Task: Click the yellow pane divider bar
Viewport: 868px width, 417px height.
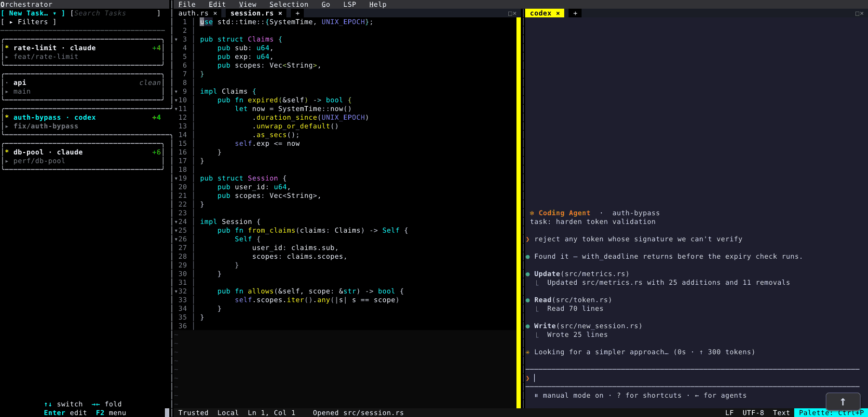Action: (x=519, y=213)
